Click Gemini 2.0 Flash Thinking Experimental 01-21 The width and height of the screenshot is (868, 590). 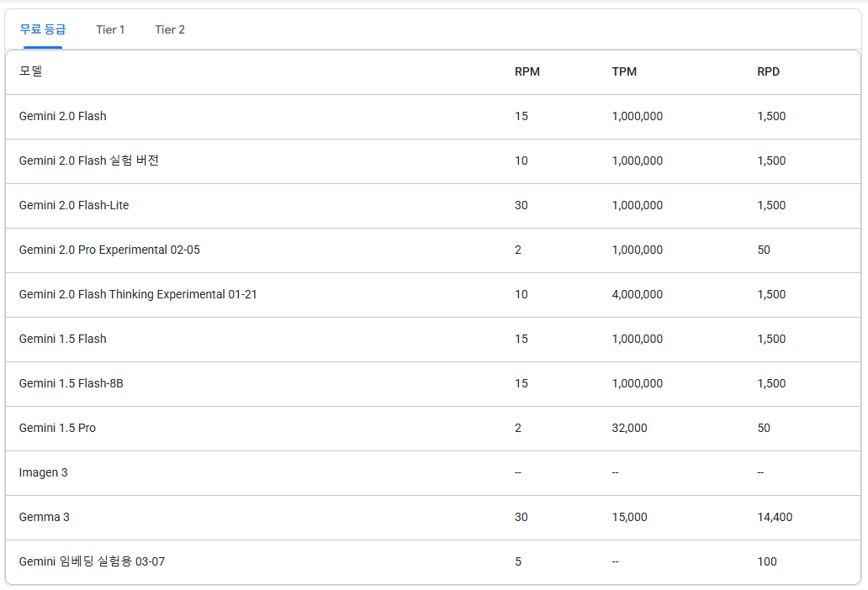pyautogui.click(x=138, y=294)
